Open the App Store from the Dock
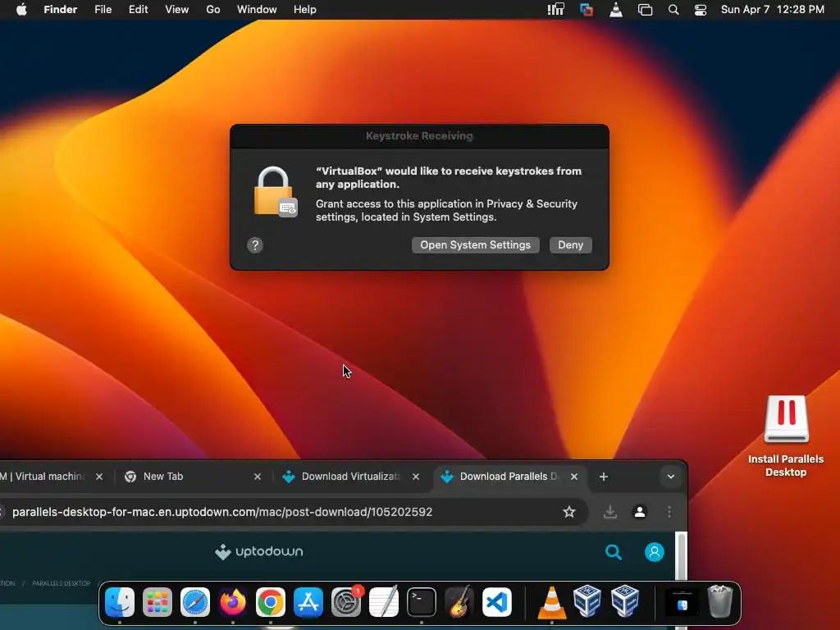The image size is (840, 630). [308, 601]
